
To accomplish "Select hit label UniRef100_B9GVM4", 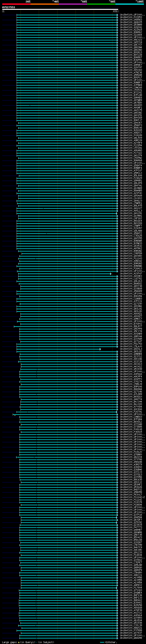I will (x=131, y=296).
